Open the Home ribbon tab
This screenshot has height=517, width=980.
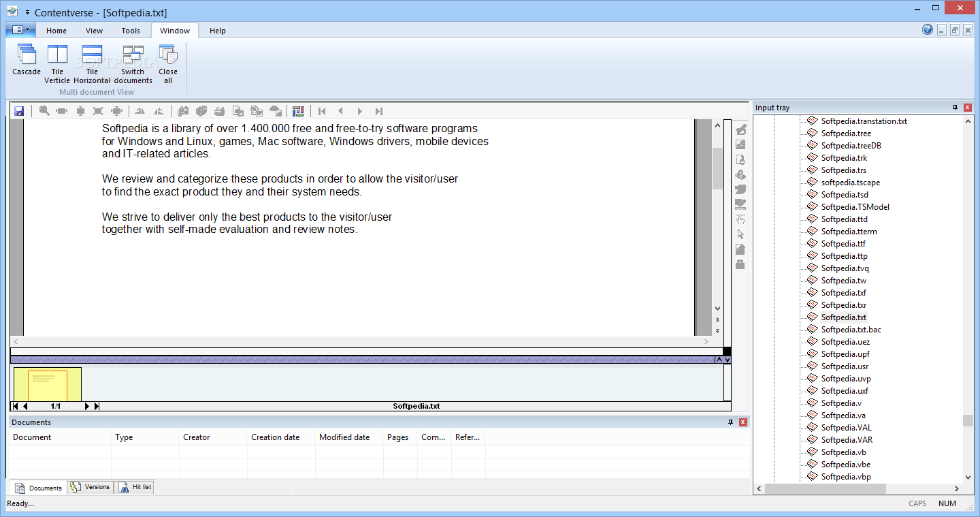coord(56,31)
